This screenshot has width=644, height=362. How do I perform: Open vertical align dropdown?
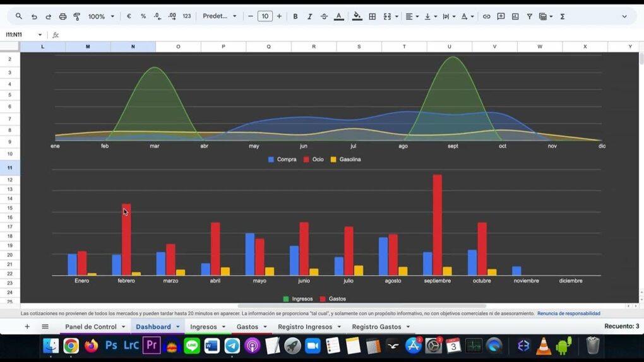(x=431, y=16)
